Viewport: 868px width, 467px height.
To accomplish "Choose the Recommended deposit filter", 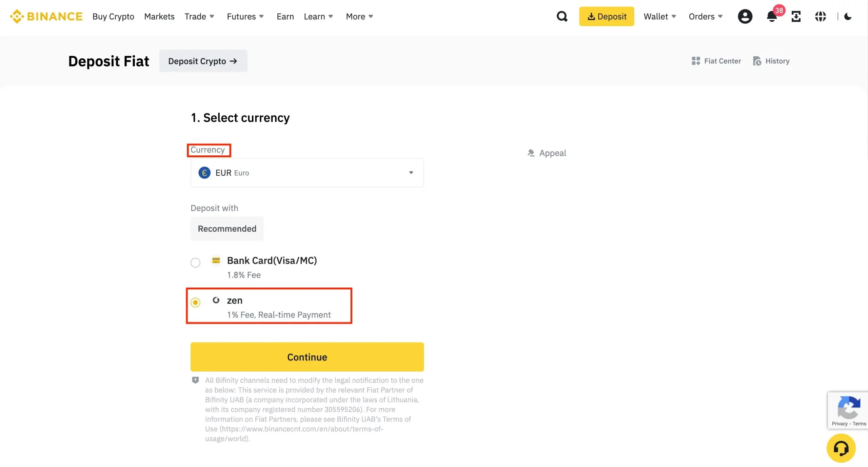I will pyautogui.click(x=227, y=229).
